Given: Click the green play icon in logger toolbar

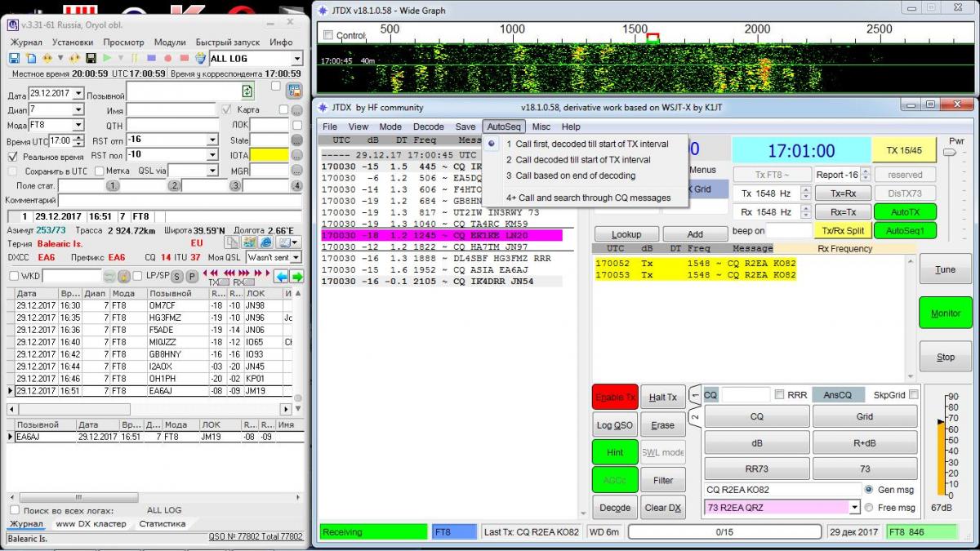Looking at the screenshot, I should pos(105,59).
